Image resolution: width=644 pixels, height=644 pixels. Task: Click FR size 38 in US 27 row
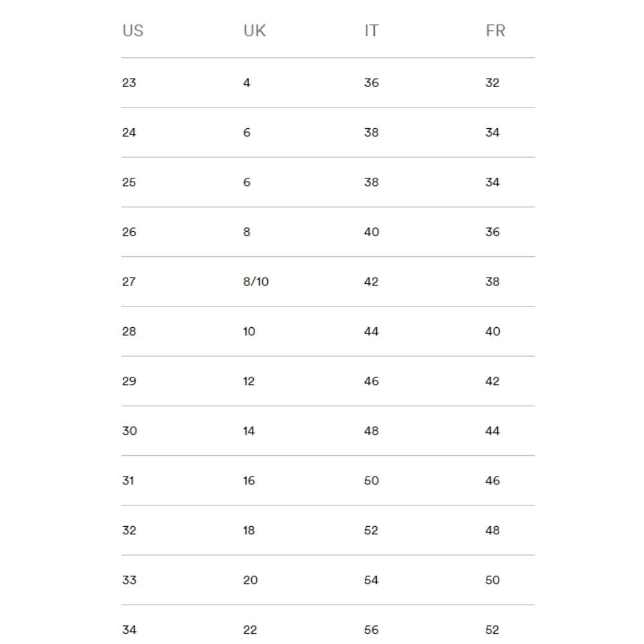492,281
